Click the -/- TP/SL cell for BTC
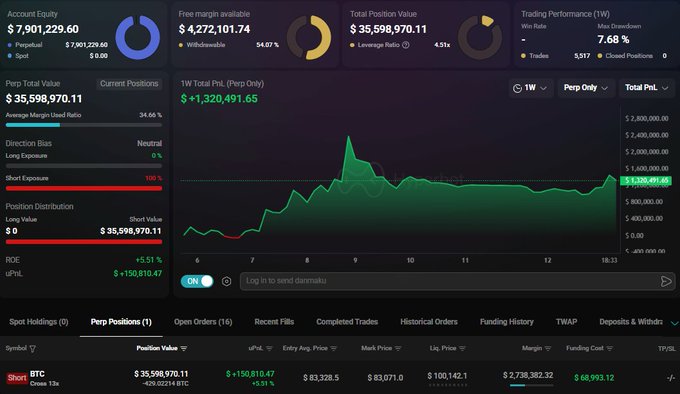This screenshot has height=394, width=680. click(x=670, y=378)
